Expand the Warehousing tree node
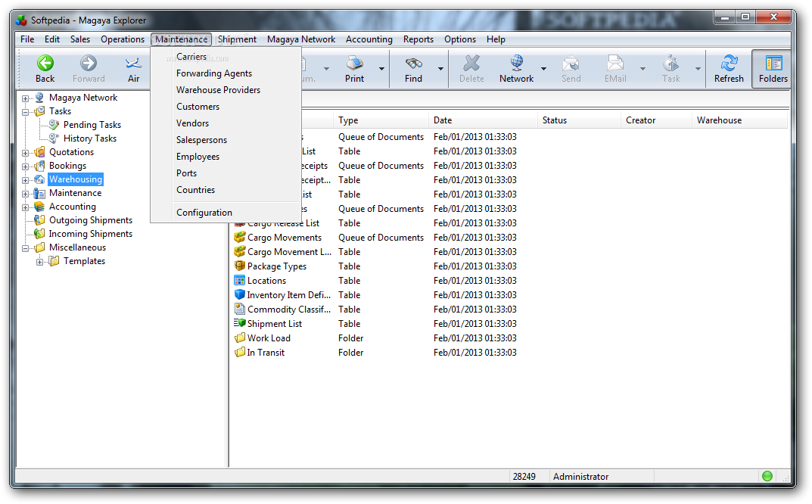812x504 pixels. [x=25, y=180]
